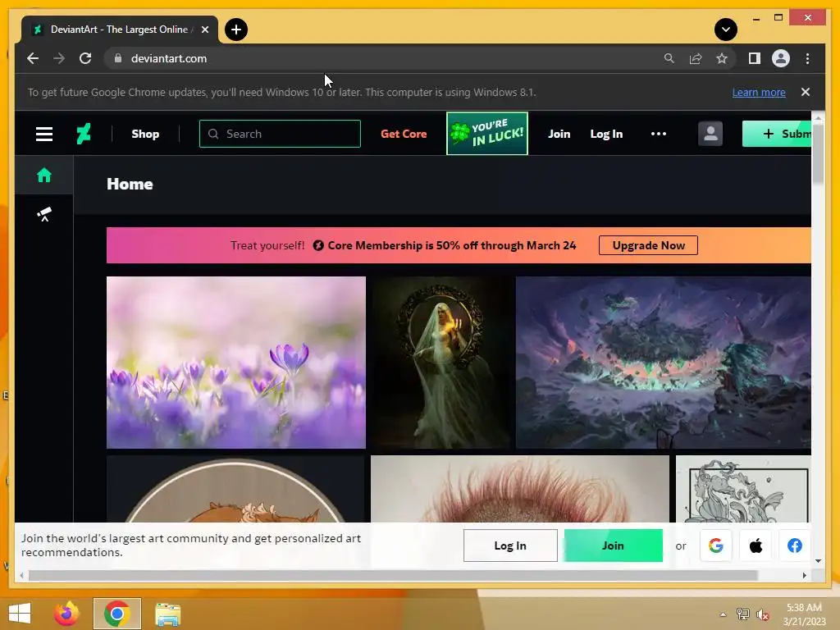Open a new tab with the plus button
This screenshot has width=840, height=630.
click(235, 30)
